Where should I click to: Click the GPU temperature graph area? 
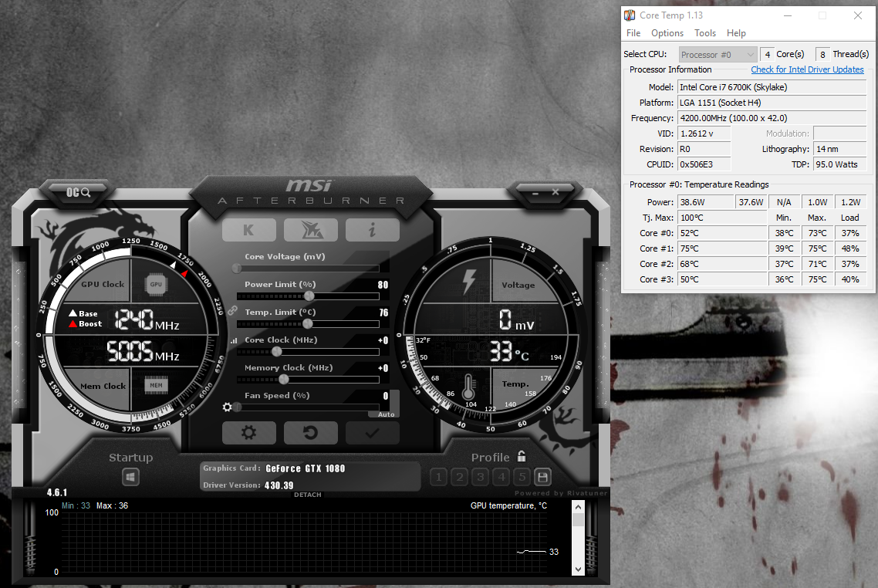tap(304, 542)
